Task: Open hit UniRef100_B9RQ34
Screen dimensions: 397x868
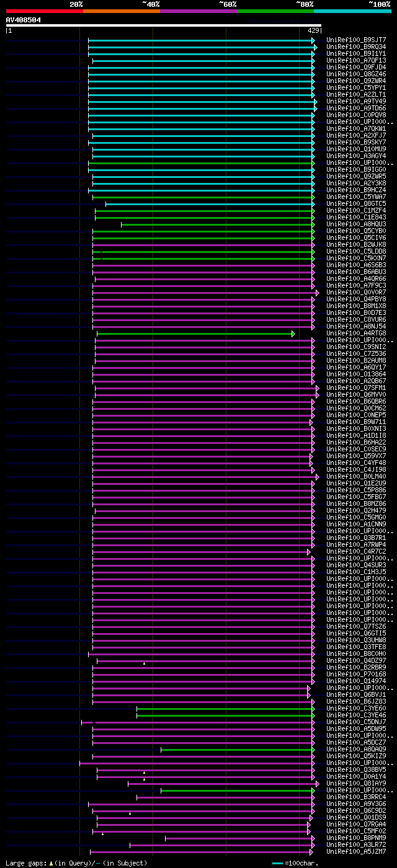Action: [356, 46]
